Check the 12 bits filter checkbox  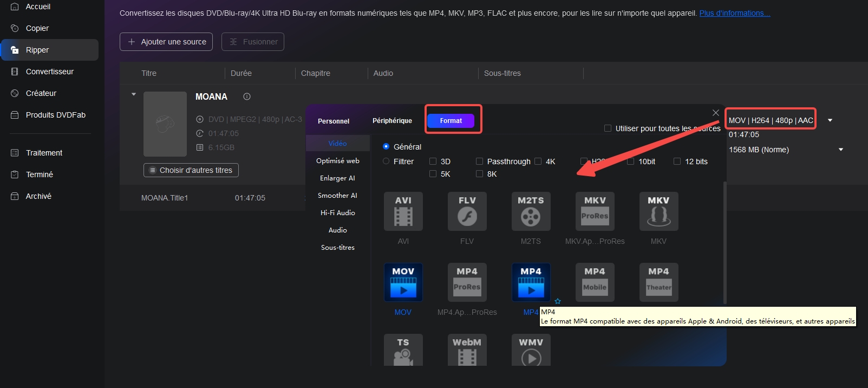coord(677,161)
